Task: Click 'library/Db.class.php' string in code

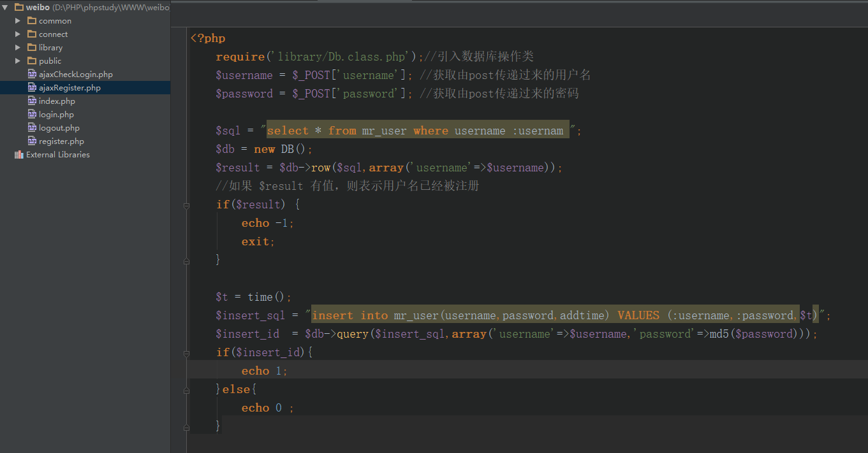Action: (343, 57)
